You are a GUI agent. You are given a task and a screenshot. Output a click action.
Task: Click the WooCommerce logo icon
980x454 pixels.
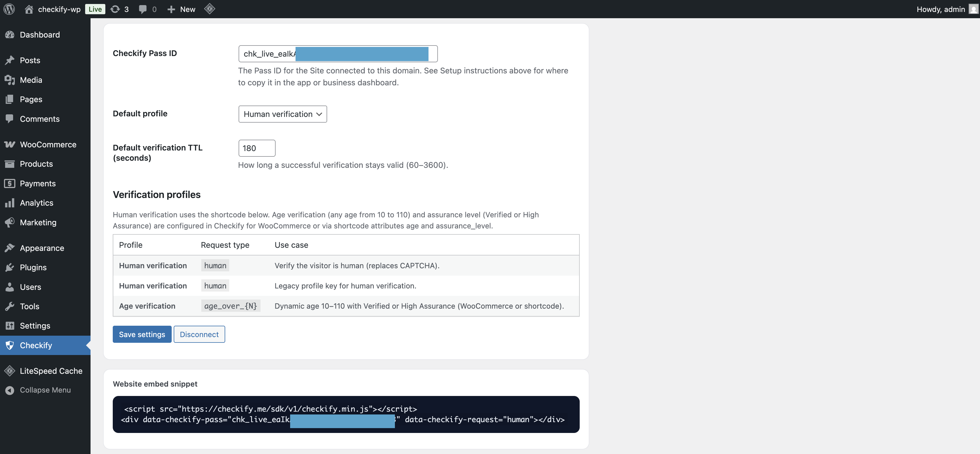coord(10,145)
